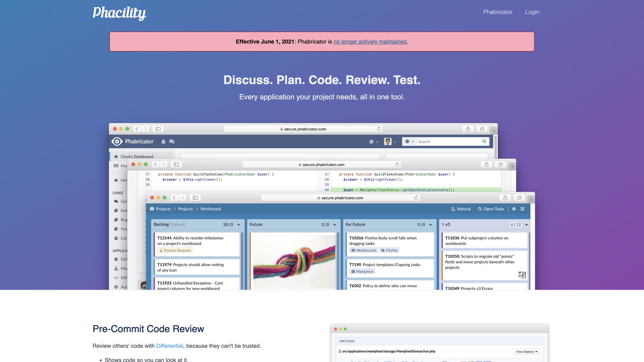
Task: Click the reload icon in top address bar
Action: pos(379,129)
